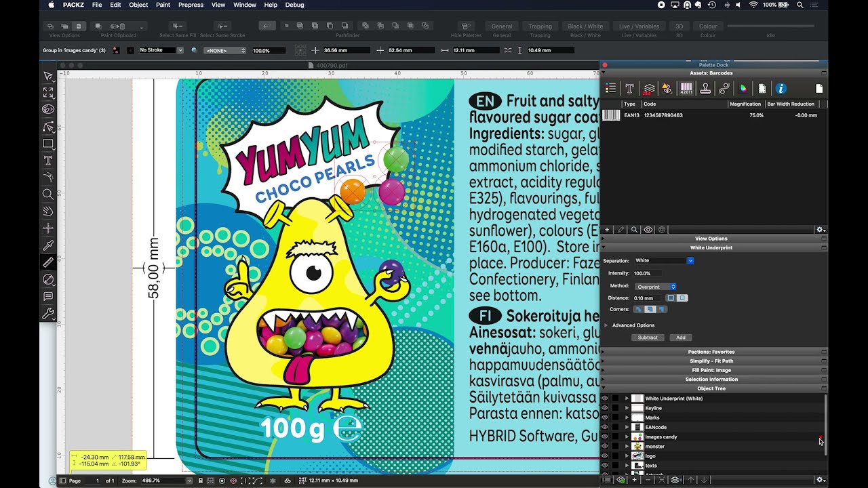The width and height of the screenshot is (868, 488).
Task: Pick the Hand pan tool
Action: pyautogui.click(x=48, y=211)
